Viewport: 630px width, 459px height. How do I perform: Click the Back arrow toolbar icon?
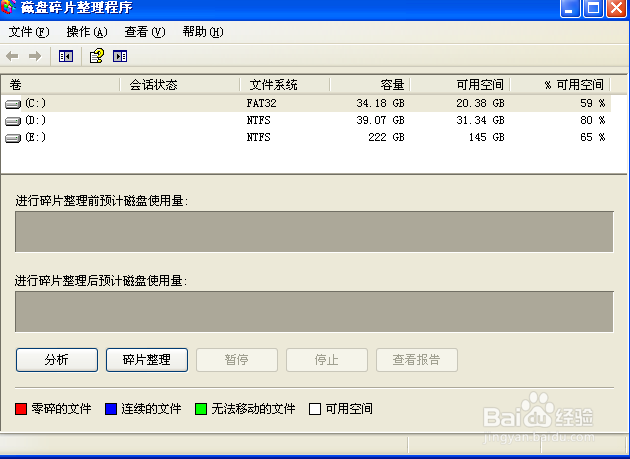12,56
